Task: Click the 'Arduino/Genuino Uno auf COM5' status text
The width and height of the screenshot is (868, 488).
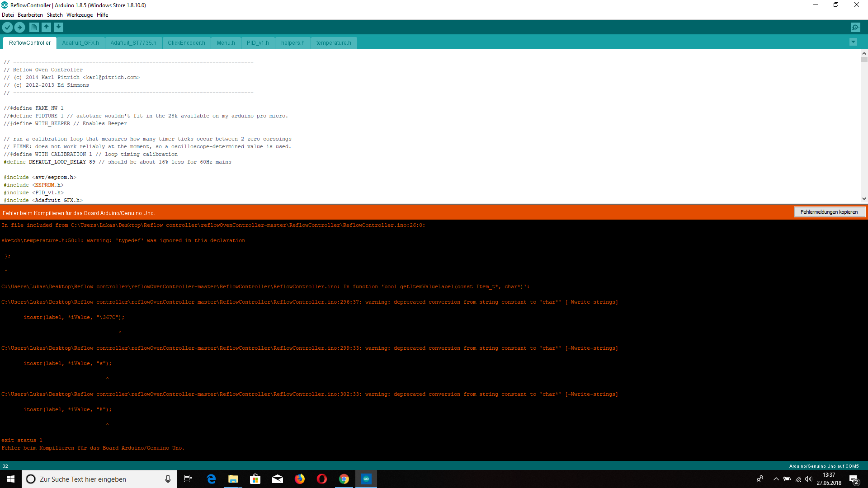Action: [824, 466]
